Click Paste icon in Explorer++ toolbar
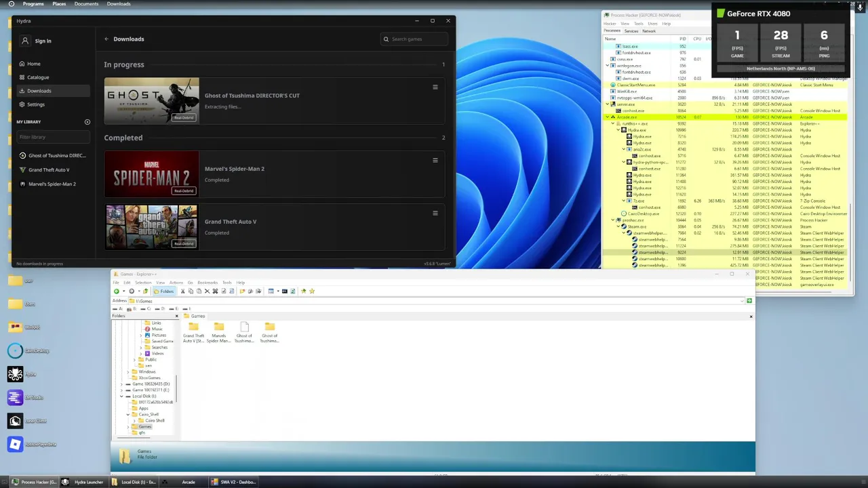 [199, 291]
